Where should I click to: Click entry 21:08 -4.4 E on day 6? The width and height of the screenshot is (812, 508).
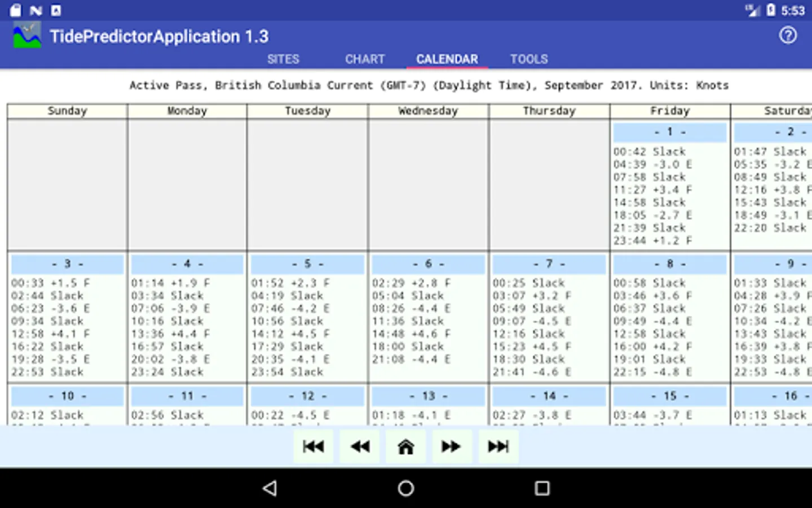(x=412, y=359)
